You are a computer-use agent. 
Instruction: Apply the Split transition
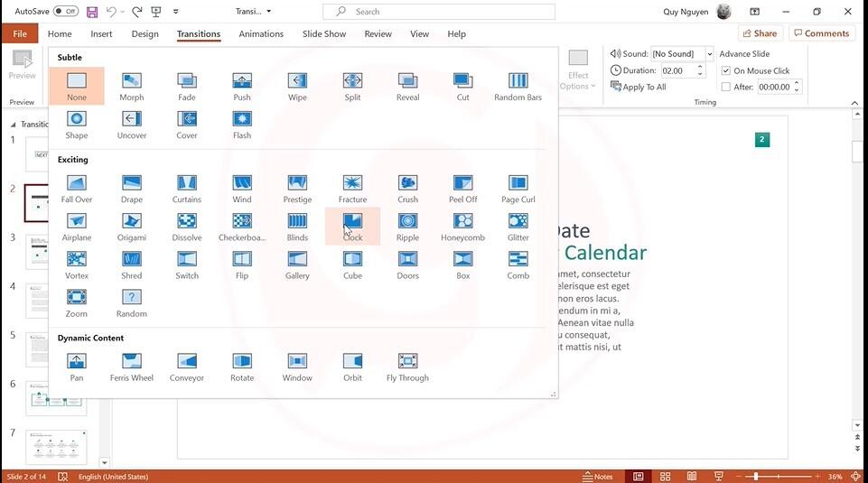point(352,87)
